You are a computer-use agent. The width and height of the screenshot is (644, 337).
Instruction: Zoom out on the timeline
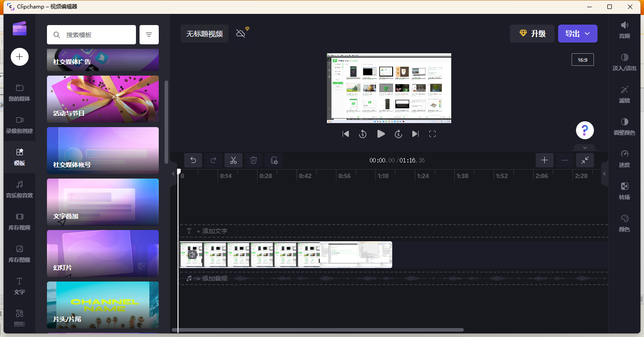point(565,160)
